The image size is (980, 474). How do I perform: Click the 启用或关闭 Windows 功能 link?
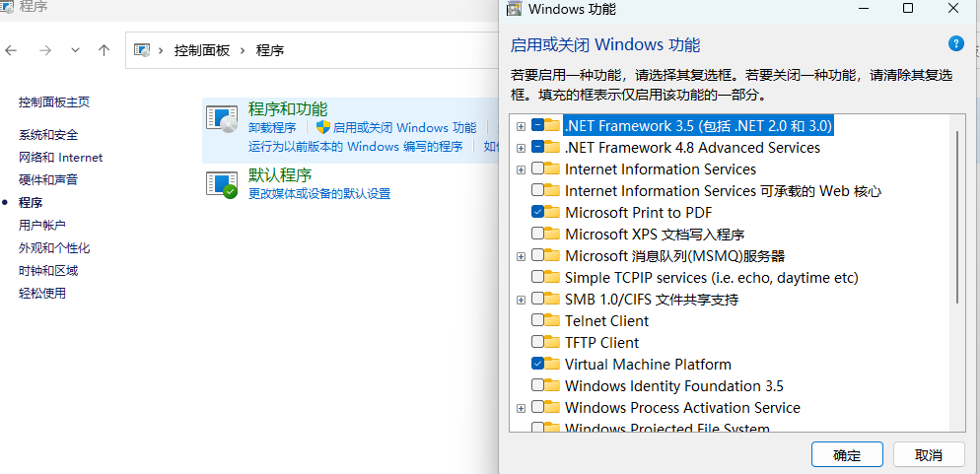404,128
